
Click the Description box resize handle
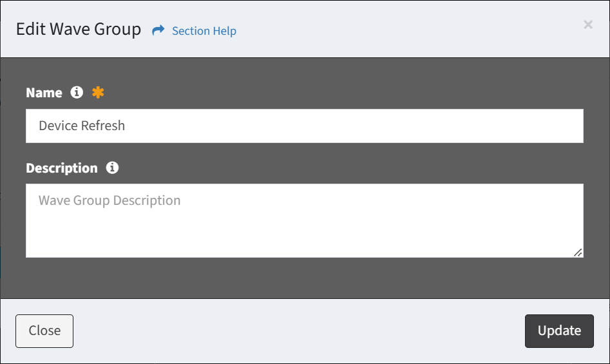pos(578,253)
